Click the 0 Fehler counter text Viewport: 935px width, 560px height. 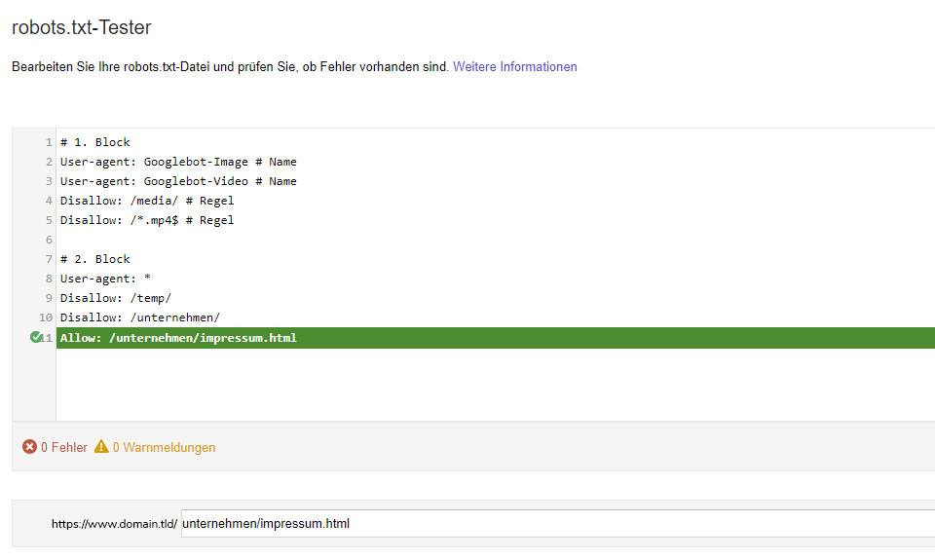click(x=64, y=447)
